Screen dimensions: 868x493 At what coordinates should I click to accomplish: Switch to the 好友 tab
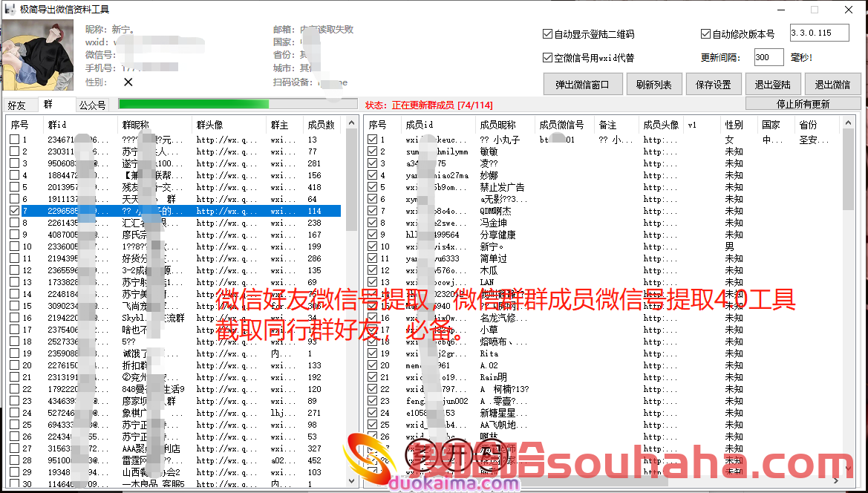point(16,105)
